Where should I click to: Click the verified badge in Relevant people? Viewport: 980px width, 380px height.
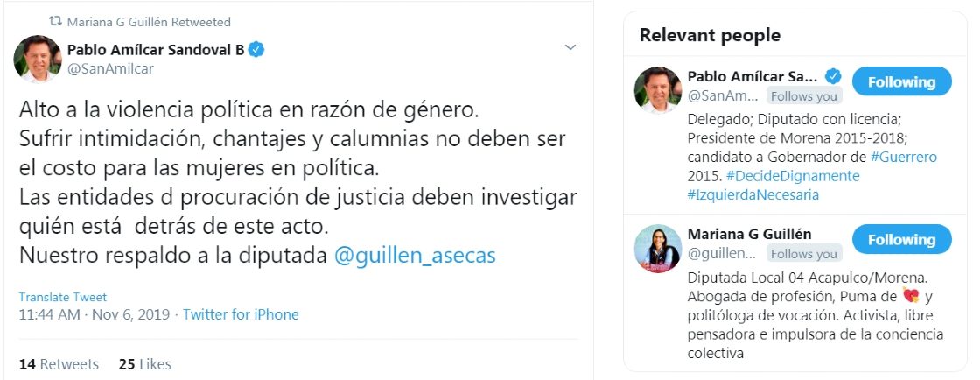tap(834, 75)
